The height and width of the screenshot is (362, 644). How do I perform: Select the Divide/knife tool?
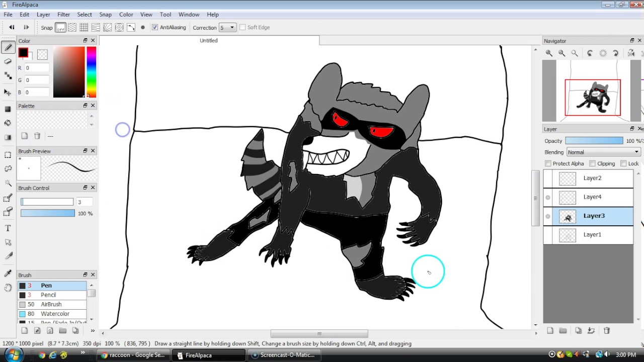pos(8,256)
